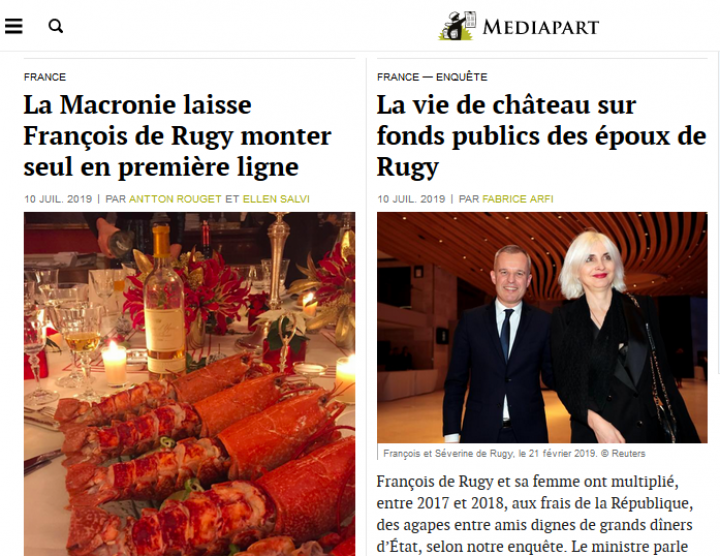Open headline La Macronie laisse François de Rugy
The image size is (720, 556).
177,135
